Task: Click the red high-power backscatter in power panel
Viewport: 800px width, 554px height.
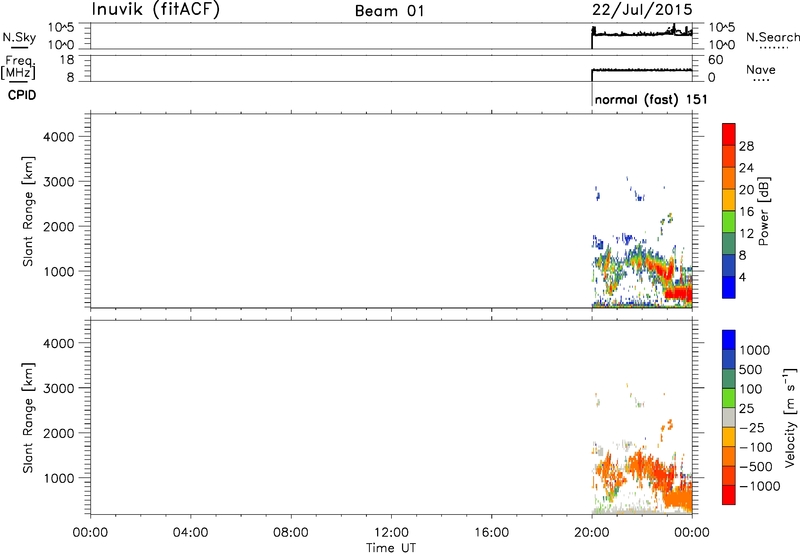Action: tap(679, 294)
